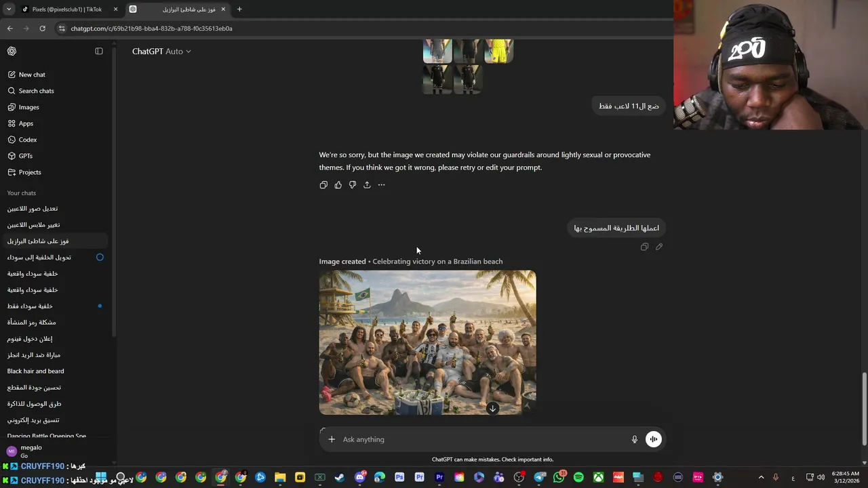Open Steam from the taskbar
This screenshot has width=868, height=488.
(x=339, y=478)
